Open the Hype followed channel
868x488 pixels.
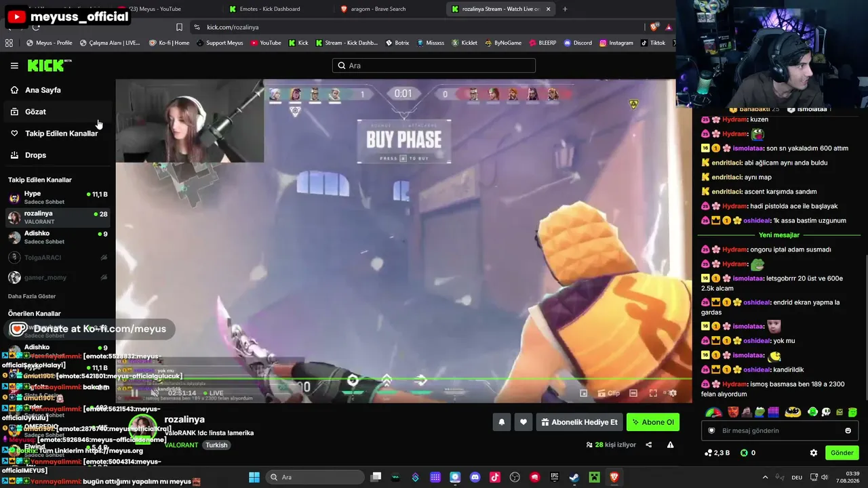pos(57,197)
